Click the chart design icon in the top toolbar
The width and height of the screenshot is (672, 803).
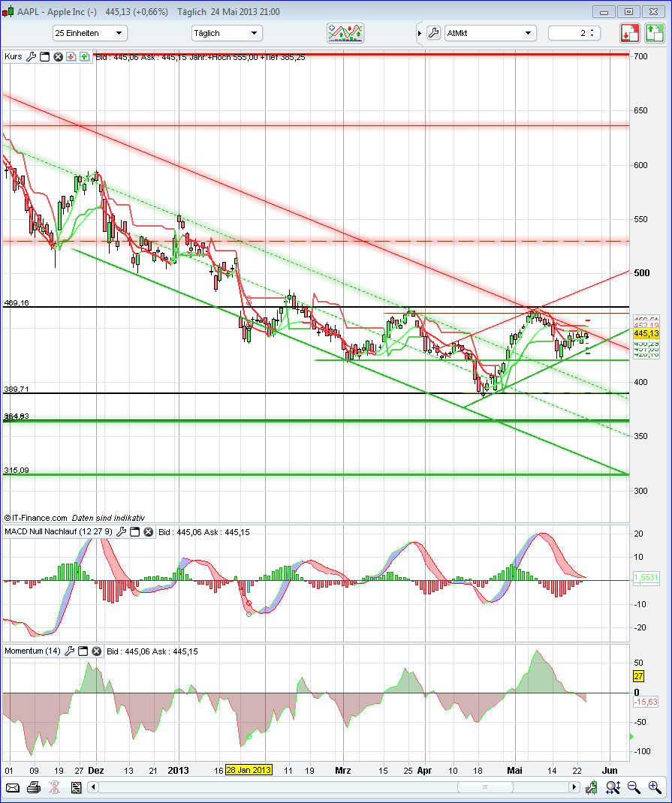[345, 33]
